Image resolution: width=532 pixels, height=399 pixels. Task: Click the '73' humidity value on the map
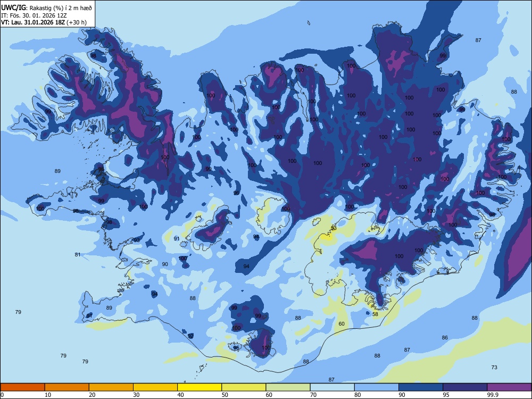tap(494, 367)
